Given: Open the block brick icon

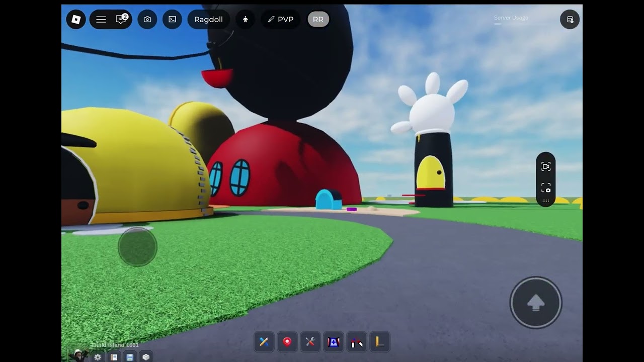Looking at the screenshot, I should pos(146,357).
